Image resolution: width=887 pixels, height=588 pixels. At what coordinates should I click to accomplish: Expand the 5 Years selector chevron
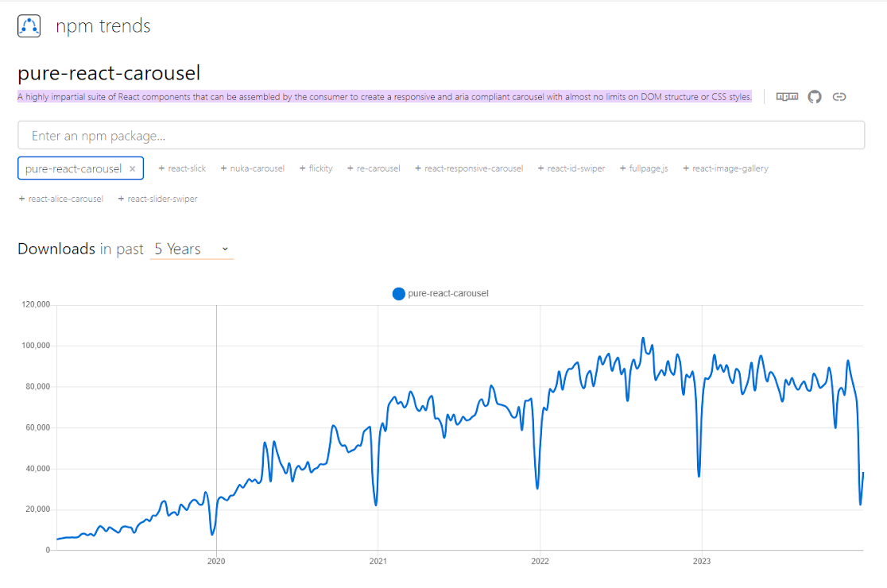click(225, 249)
